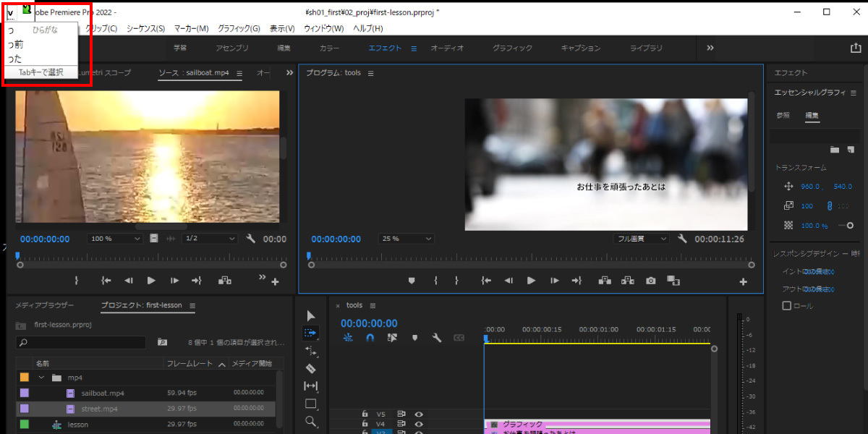This screenshot has height=434, width=868.
Task: Select the Selection tool arrow
Action: pos(311,315)
